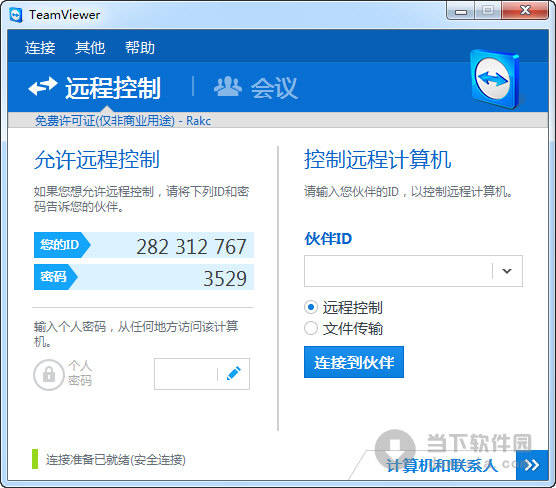556x488 pixels.
Task: Select the 文件传输 radio button
Action: 311,328
